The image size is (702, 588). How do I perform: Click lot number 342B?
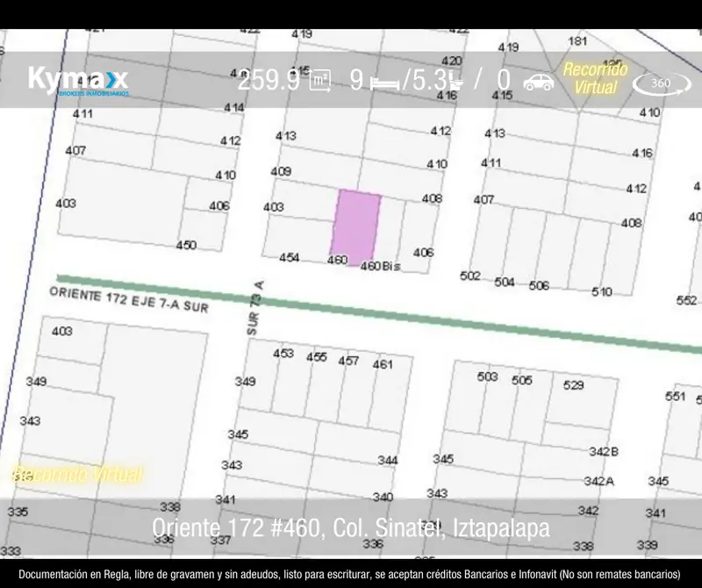tap(604, 451)
